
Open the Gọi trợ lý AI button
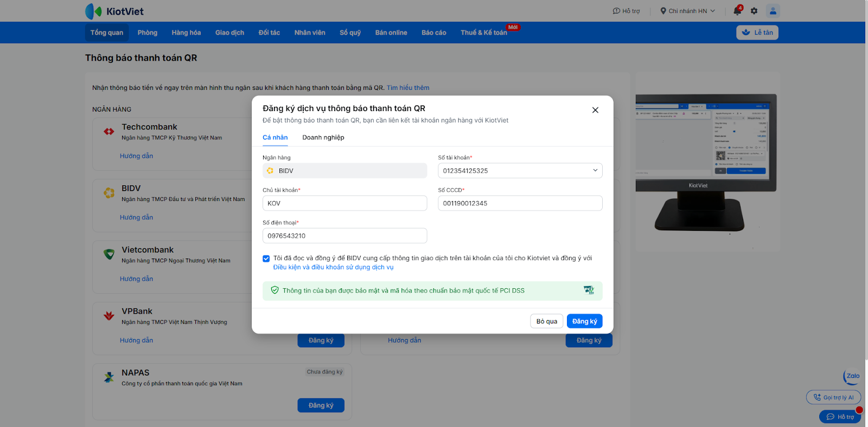[x=833, y=397]
